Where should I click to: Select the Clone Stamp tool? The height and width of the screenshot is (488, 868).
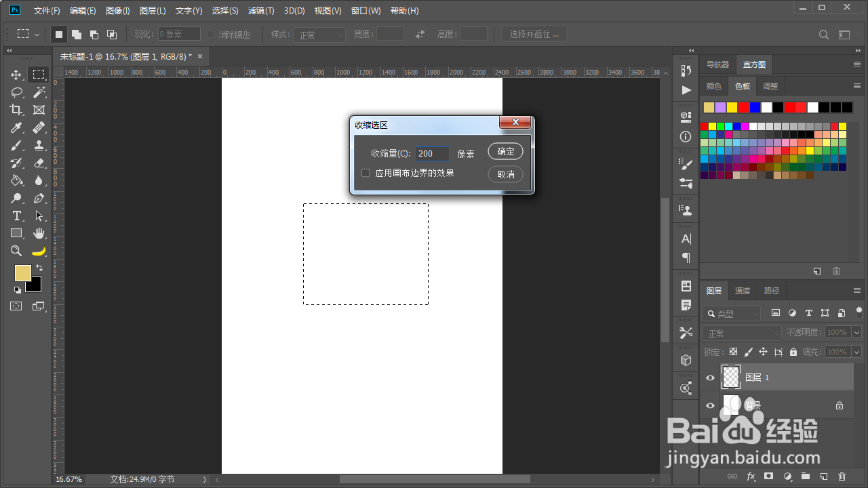tap(39, 145)
